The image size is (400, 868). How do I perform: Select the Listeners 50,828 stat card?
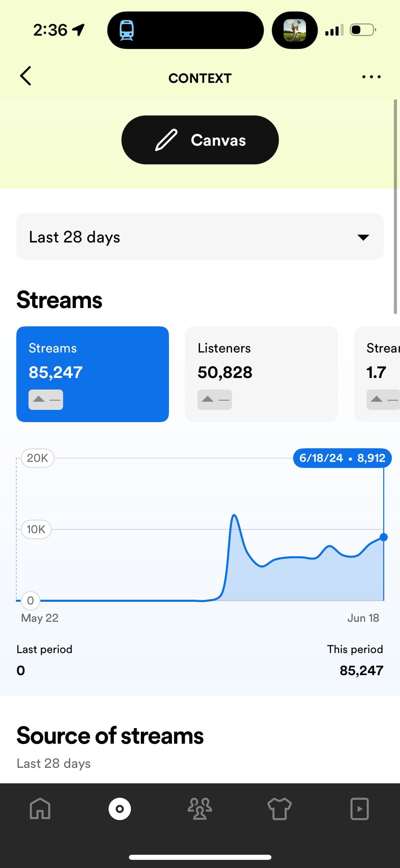pos(261,374)
